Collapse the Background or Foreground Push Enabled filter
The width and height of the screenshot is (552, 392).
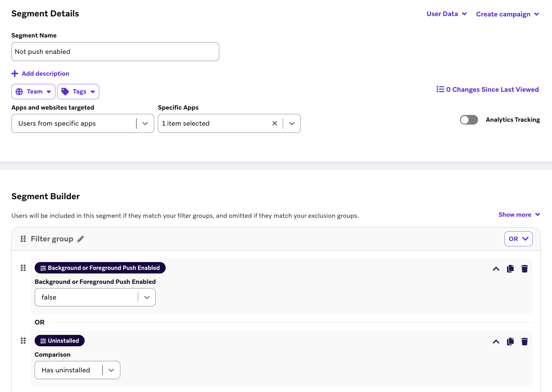496,269
